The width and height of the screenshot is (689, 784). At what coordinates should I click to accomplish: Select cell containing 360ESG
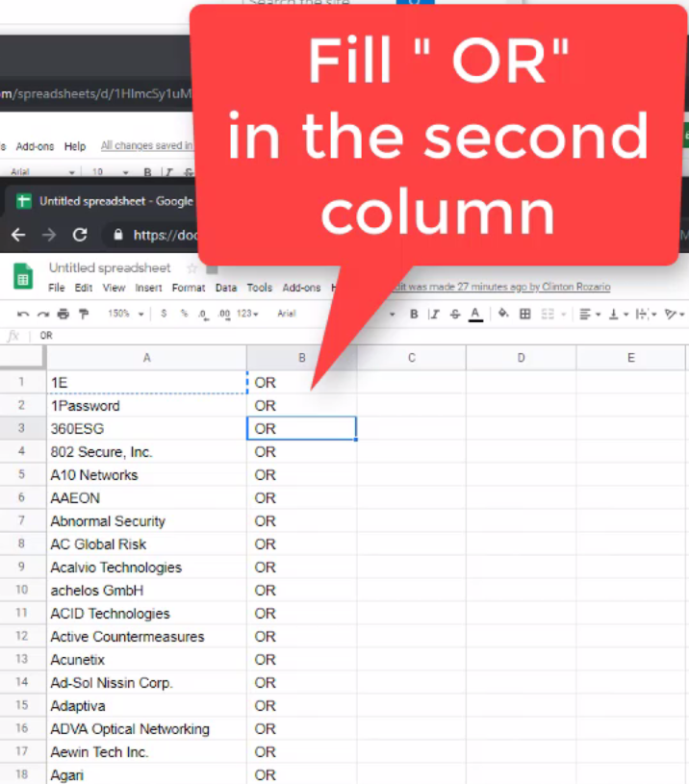click(146, 428)
